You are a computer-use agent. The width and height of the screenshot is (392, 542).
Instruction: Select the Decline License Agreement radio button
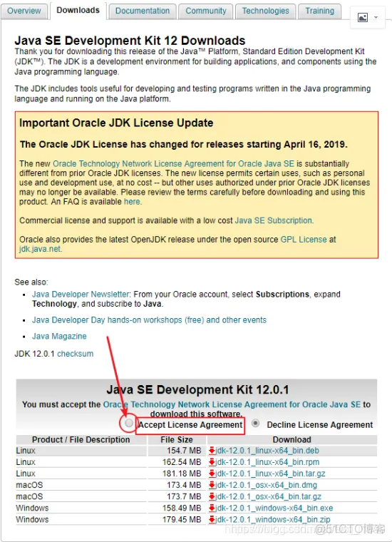[x=256, y=423]
